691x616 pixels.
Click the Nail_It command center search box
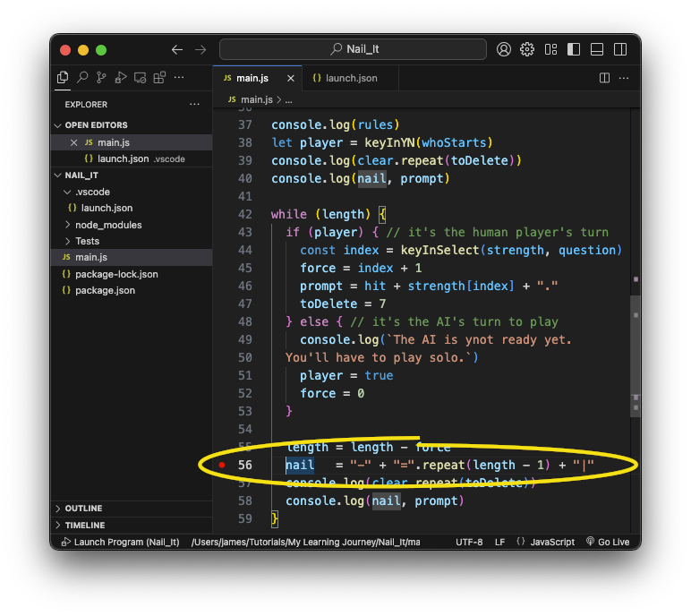coord(353,49)
